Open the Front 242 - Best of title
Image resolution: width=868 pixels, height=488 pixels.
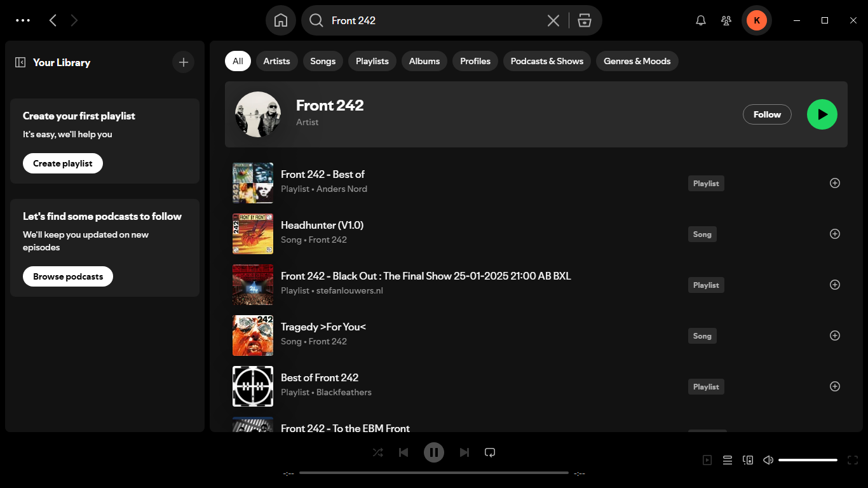323,174
